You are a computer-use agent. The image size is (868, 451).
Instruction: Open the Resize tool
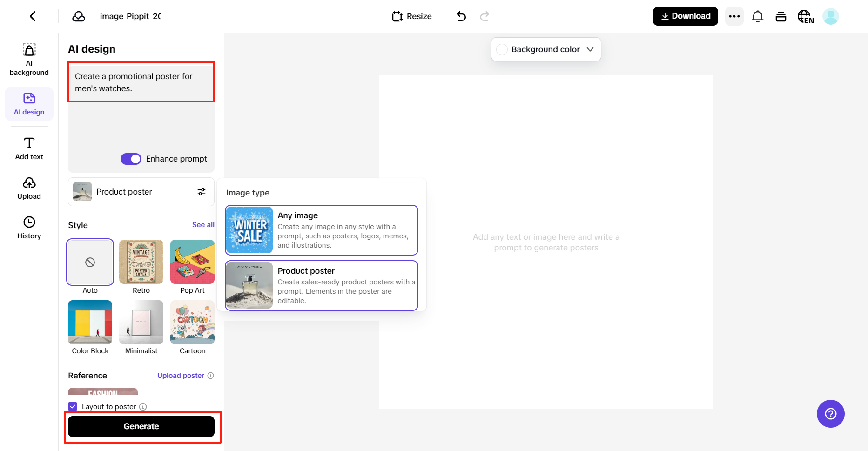point(411,16)
